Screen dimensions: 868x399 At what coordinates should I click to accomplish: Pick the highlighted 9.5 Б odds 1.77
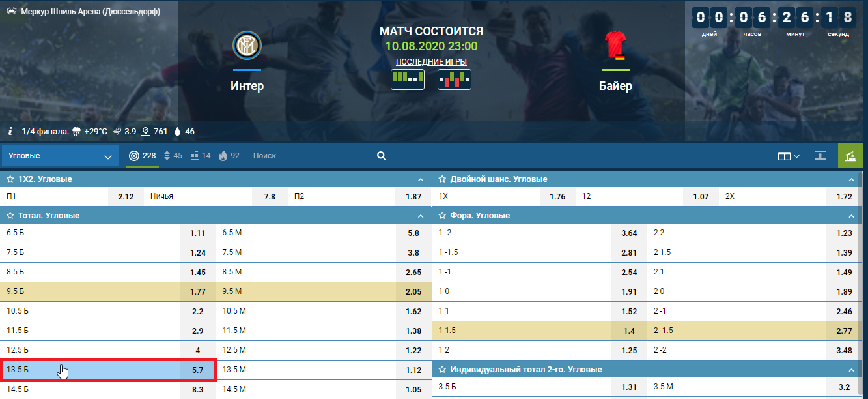[198, 292]
